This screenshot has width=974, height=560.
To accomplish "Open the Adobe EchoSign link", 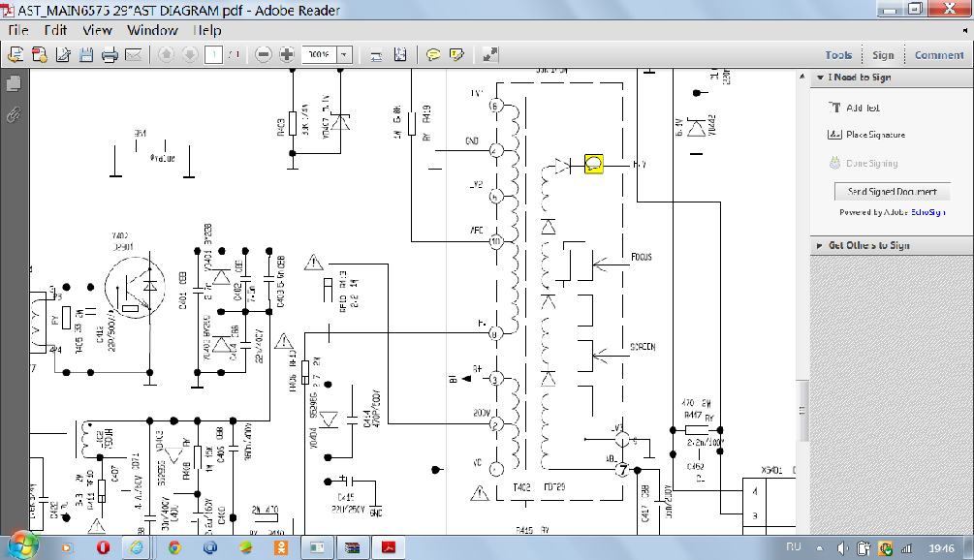I will (x=928, y=212).
